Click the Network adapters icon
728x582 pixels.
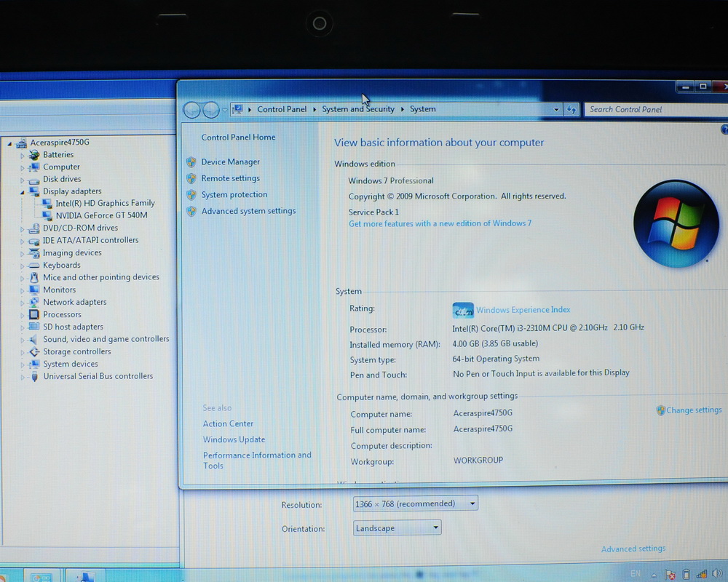(x=34, y=302)
